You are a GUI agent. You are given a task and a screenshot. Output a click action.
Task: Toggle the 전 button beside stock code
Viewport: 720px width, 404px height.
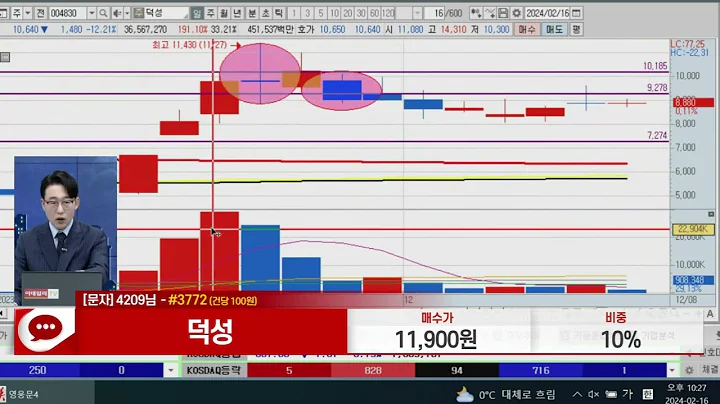point(40,13)
